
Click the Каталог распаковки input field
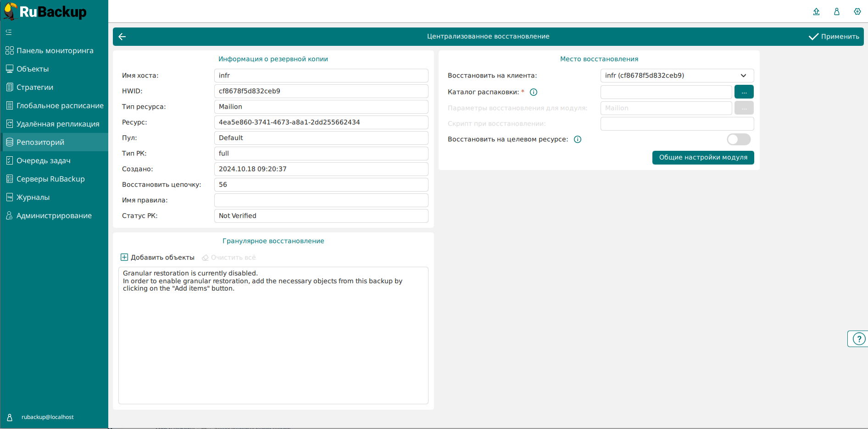coord(666,92)
